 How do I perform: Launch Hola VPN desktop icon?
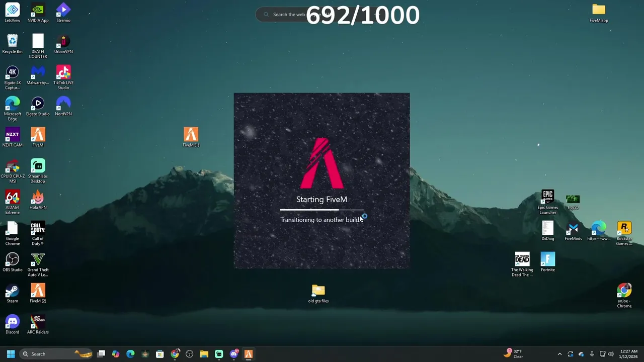pyautogui.click(x=38, y=200)
